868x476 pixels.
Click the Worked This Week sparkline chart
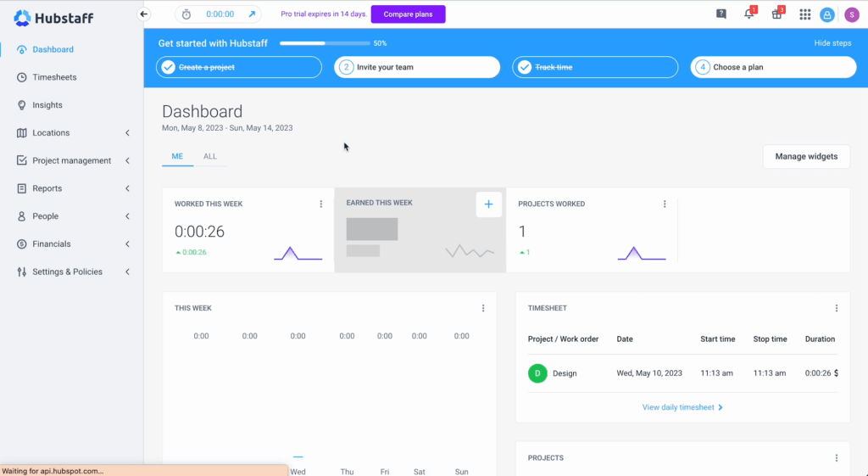tap(298, 253)
